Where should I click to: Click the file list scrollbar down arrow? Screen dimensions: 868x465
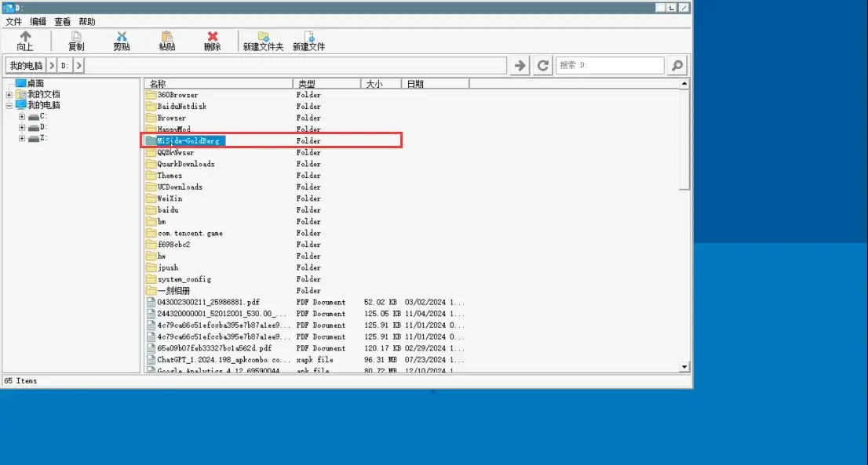pyautogui.click(x=684, y=366)
